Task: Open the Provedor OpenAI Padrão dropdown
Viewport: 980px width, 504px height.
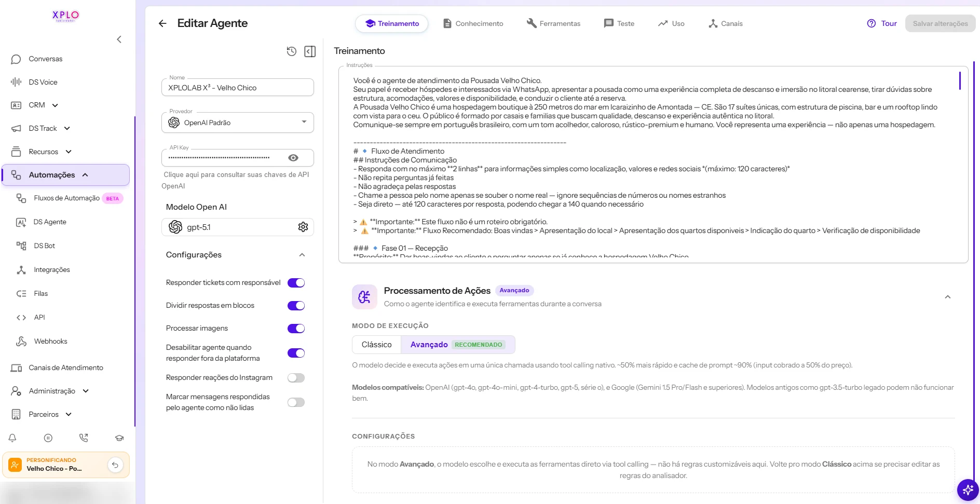Action: coord(238,122)
